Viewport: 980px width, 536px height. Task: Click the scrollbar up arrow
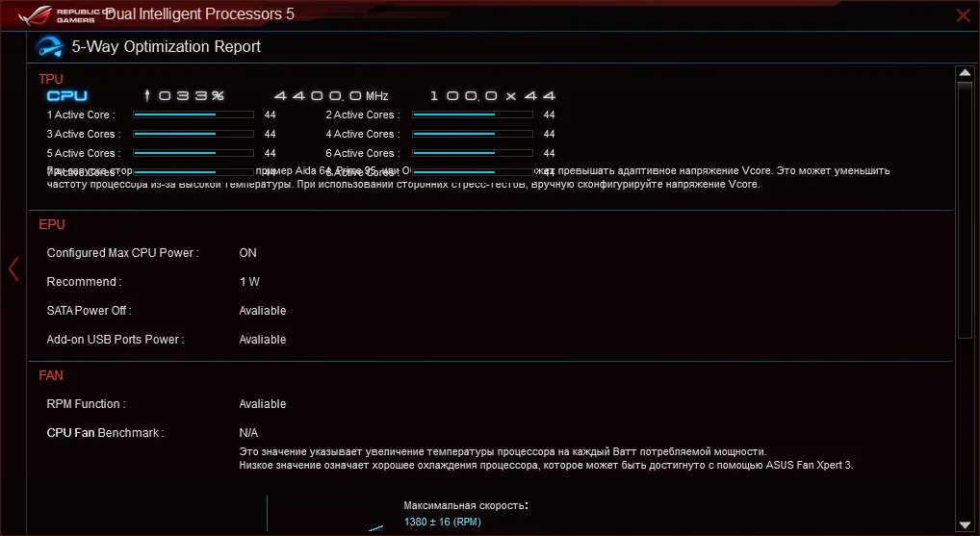(965, 73)
